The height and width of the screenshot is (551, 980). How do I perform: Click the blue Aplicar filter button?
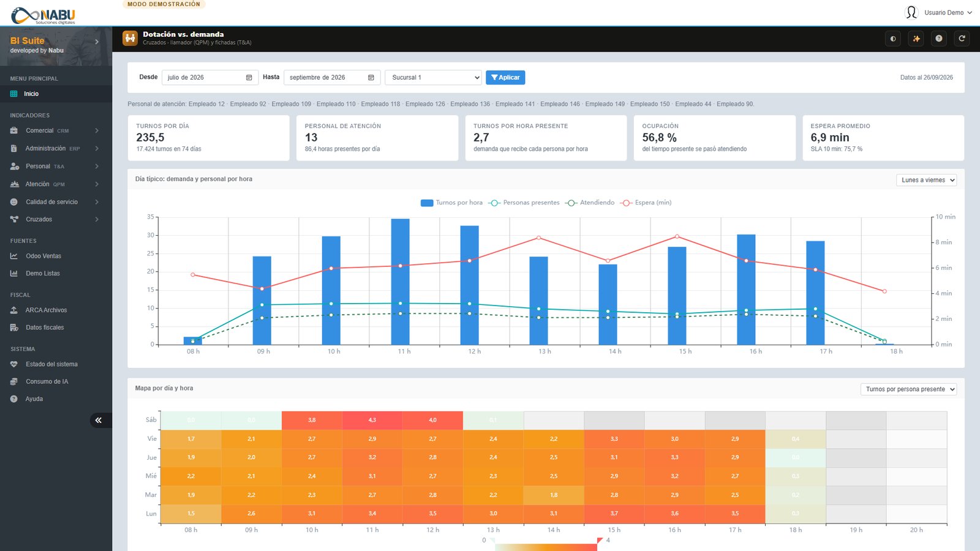pos(505,78)
